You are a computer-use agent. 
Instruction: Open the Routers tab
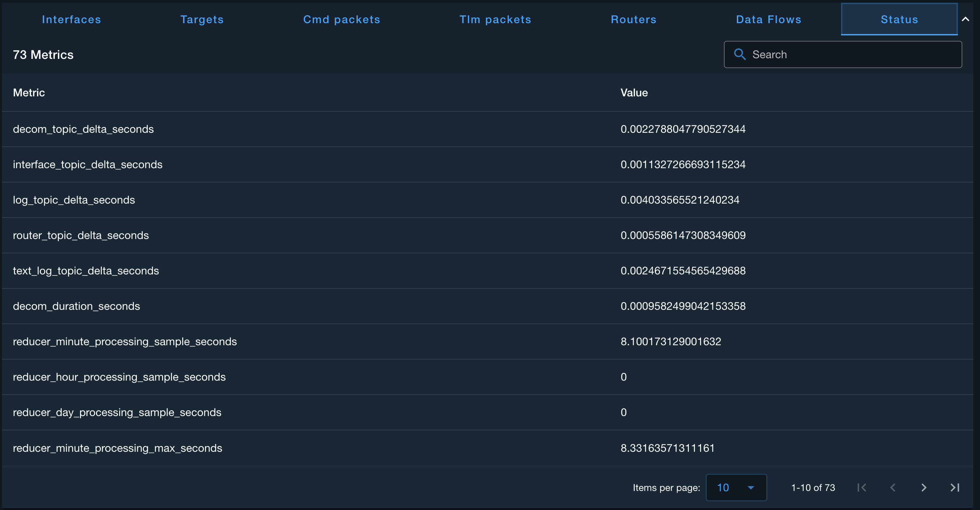[x=633, y=19]
